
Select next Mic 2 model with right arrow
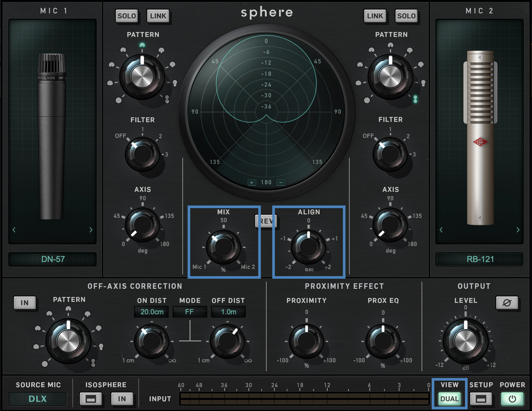[x=518, y=230]
